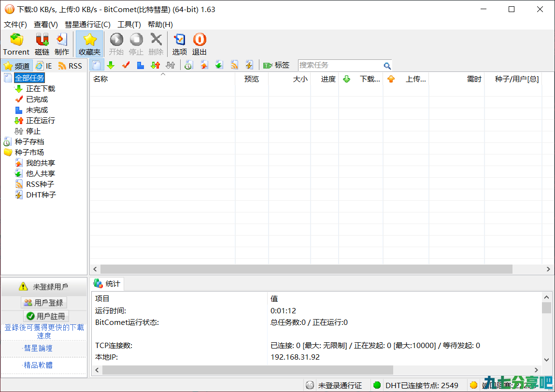The height and width of the screenshot is (392, 555).
Task: Open the 查看(V) menu
Action: tap(46, 25)
